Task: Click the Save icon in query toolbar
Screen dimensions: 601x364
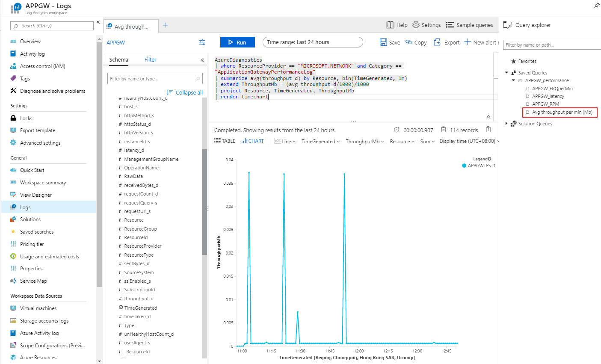Action: [x=383, y=42]
